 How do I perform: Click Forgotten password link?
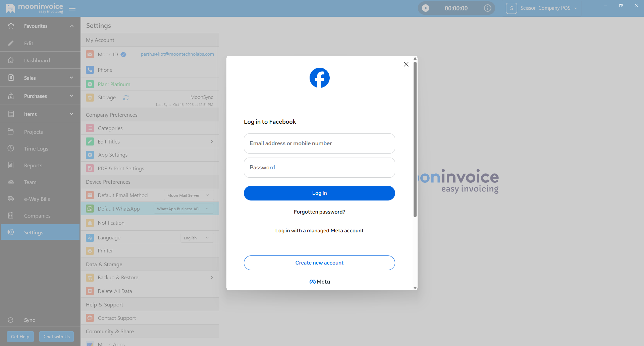(319, 212)
